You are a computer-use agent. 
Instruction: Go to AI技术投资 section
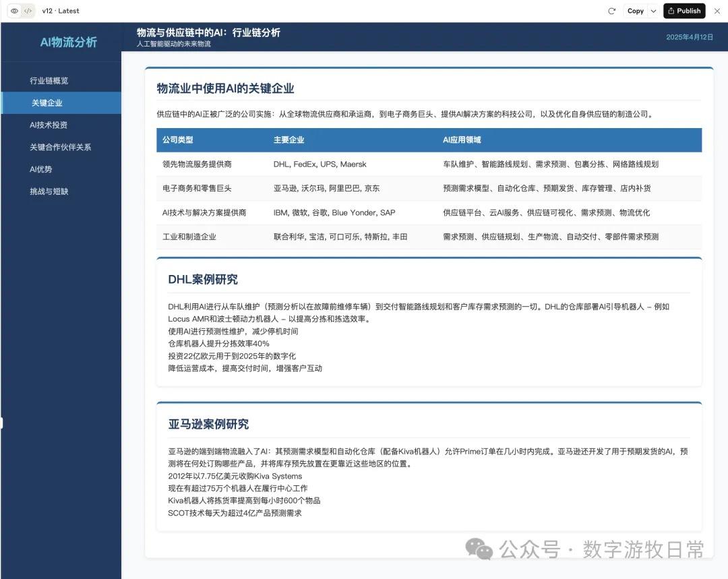pos(49,125)
